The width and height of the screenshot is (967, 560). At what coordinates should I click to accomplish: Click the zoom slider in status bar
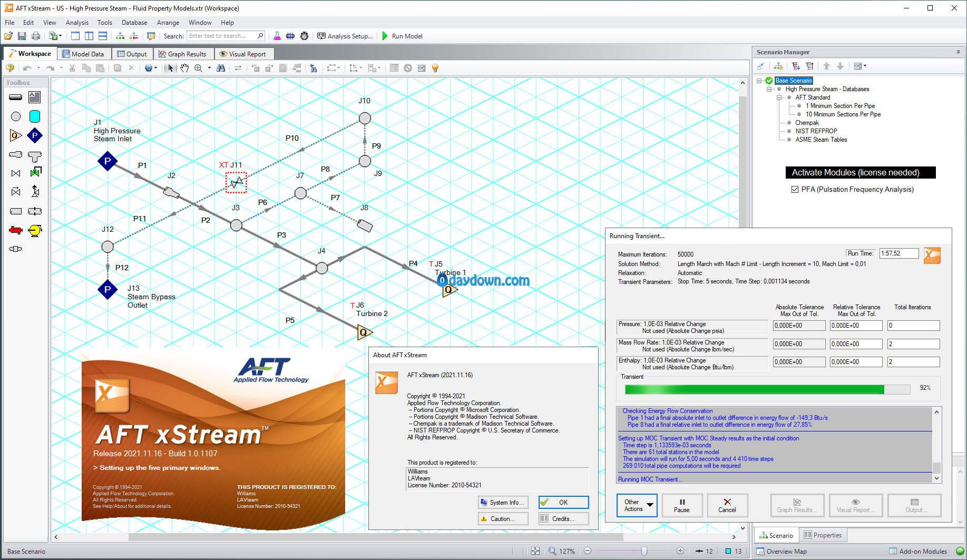(644, 551)
